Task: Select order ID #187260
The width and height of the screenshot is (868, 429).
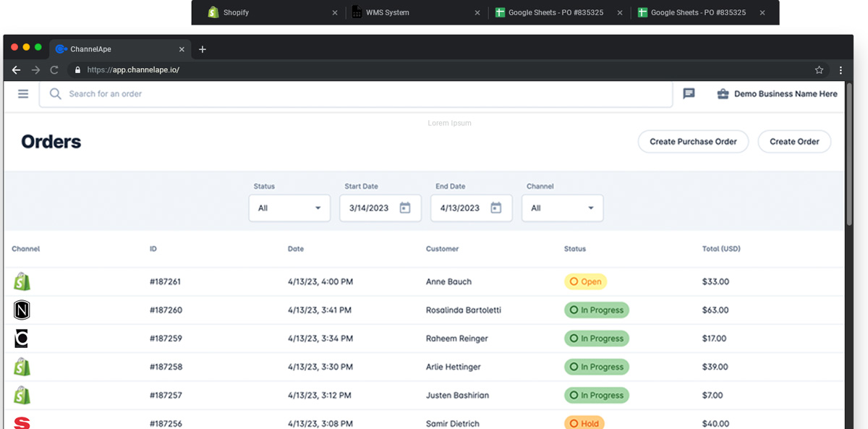Action: click(x=166, y=310)
